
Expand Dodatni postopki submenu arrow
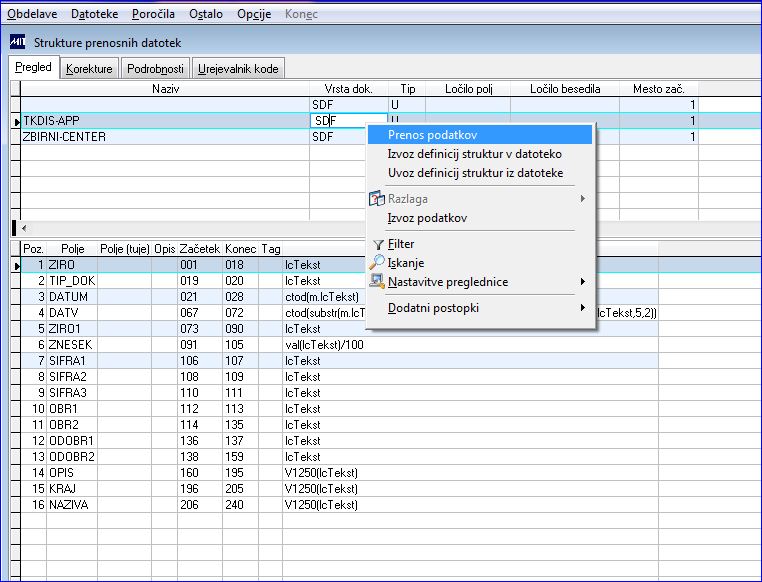pos(582,308)
